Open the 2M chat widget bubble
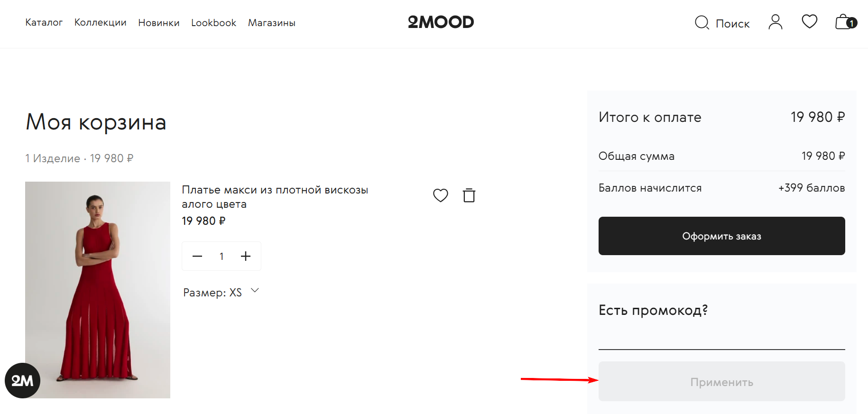The width and height of the screenshot is (868, 414). 22,380
